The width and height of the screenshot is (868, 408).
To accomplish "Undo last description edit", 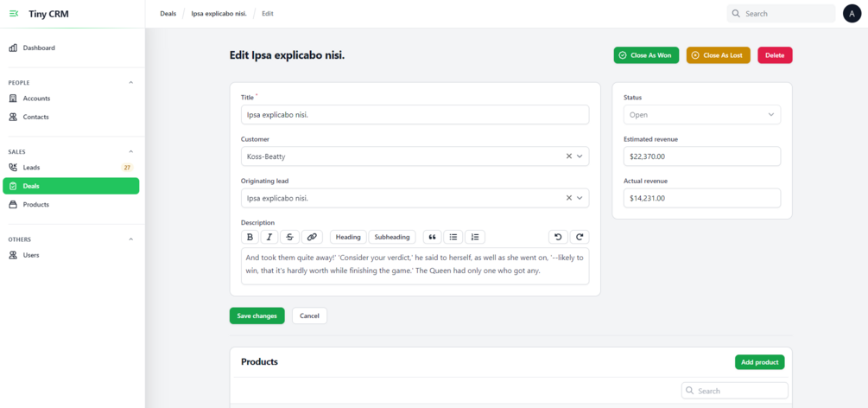I will point(558,237).
